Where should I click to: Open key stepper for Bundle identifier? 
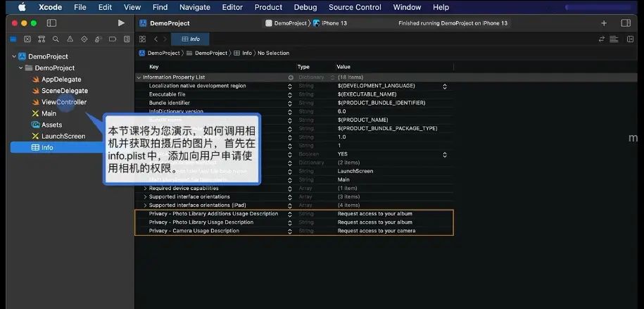pos(290,103)
